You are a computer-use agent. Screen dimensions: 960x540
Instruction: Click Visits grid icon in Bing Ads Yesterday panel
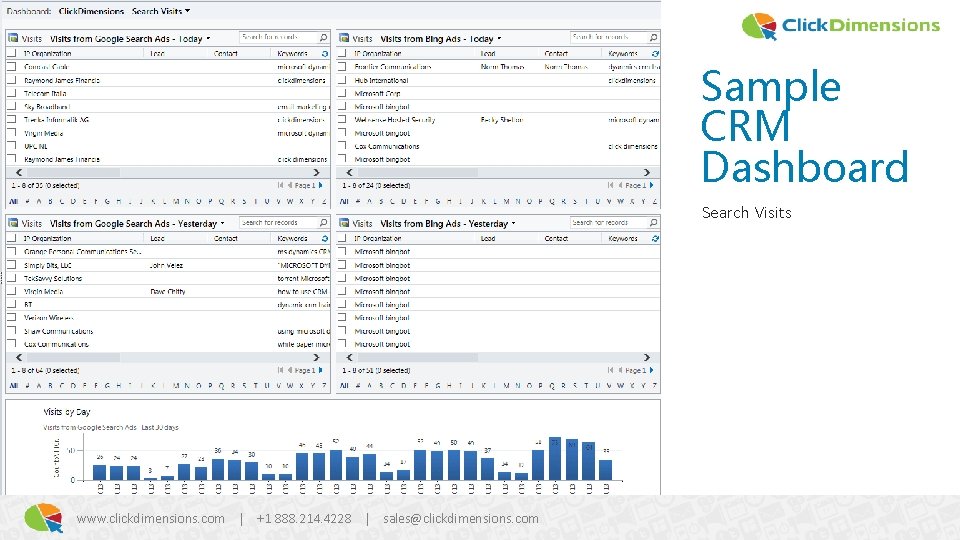tap(344, 223)
